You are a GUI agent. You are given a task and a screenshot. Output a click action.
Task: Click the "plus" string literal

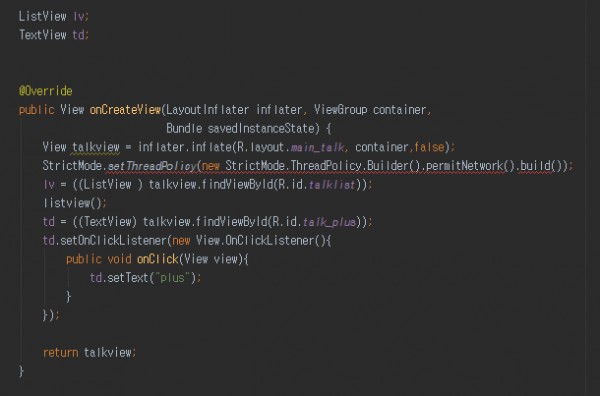[172, 278]
